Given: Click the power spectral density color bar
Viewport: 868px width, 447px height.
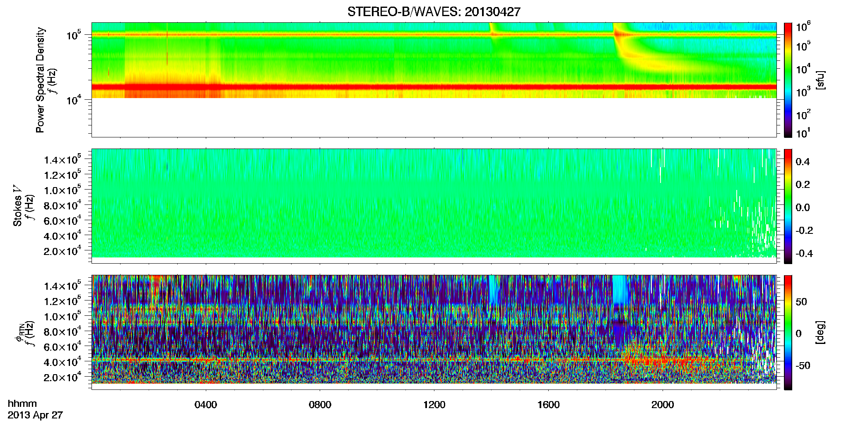Looking at the screenshot, I should (x=788, y=80).
